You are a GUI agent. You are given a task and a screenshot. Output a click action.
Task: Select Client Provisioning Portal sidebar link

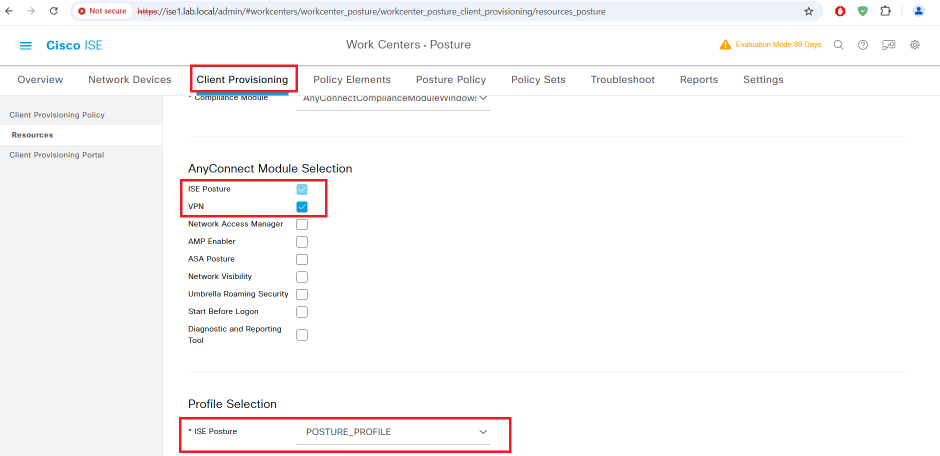(x=56, y=155)
